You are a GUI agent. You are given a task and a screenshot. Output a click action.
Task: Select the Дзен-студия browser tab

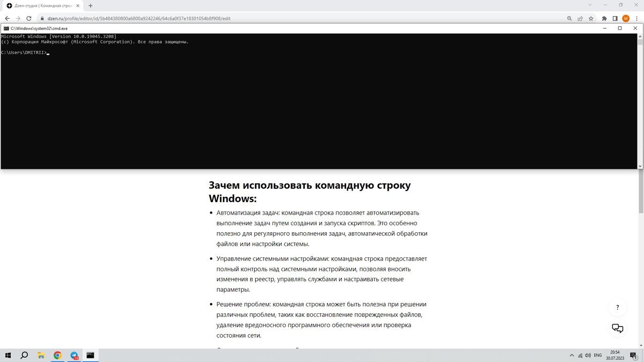pyautogui.click(x=42, y=5)
